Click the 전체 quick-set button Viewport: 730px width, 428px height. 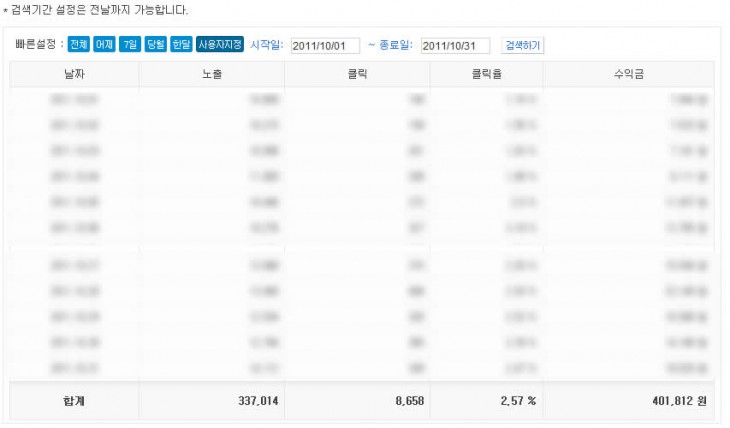coord(79,45)
